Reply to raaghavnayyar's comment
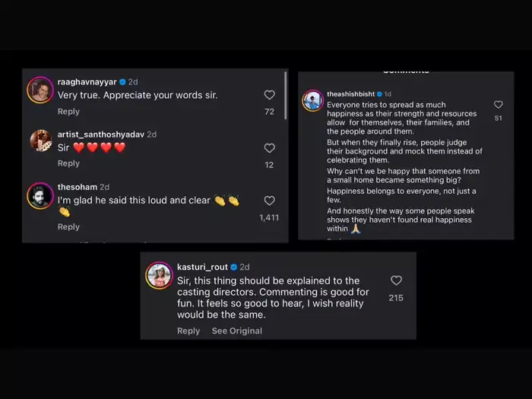 click(68, 112)
